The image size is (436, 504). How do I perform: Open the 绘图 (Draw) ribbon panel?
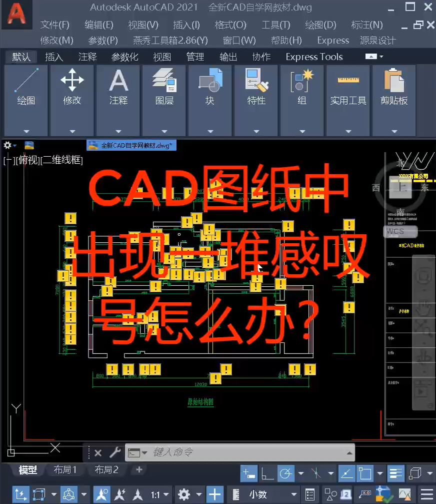[x=26, y=100]
